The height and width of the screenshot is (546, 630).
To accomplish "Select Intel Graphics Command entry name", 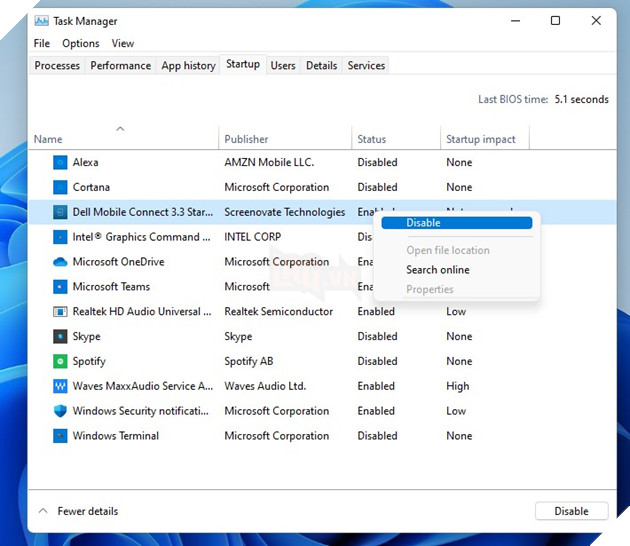I will click(x=141, y=237).
